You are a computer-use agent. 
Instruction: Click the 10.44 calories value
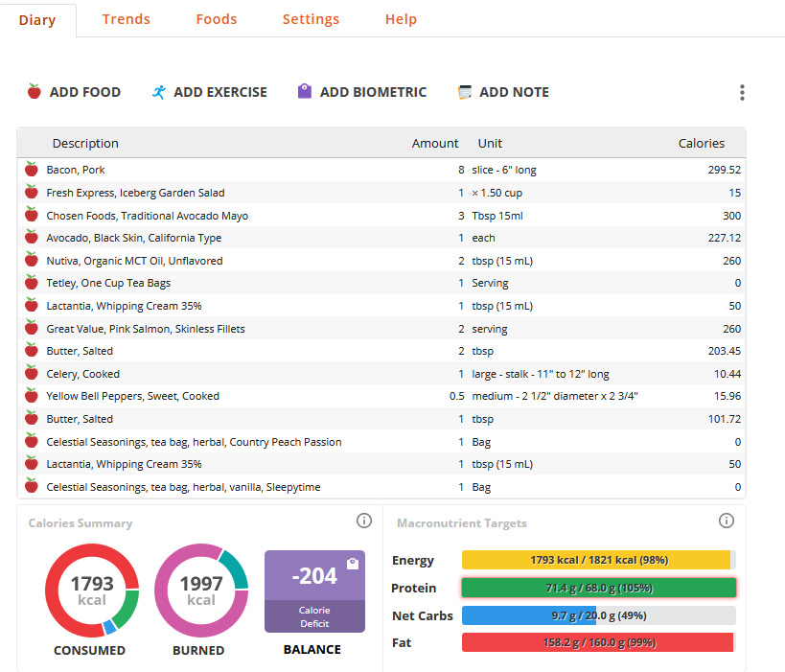[x=727, y=374]
